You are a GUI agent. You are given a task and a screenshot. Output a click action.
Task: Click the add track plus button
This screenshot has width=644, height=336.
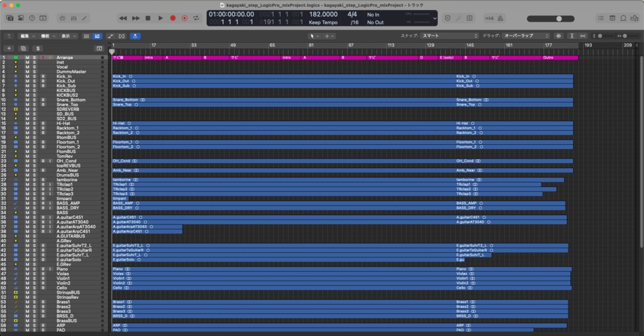[x=9, y=48]
